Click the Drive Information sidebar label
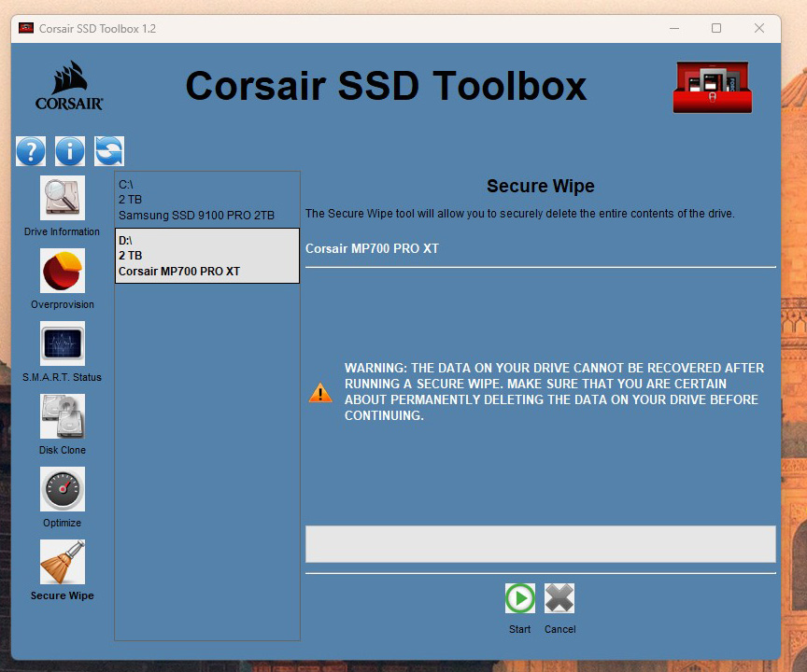807x672 pixels. pyautogui.click(x=63, y=231)
